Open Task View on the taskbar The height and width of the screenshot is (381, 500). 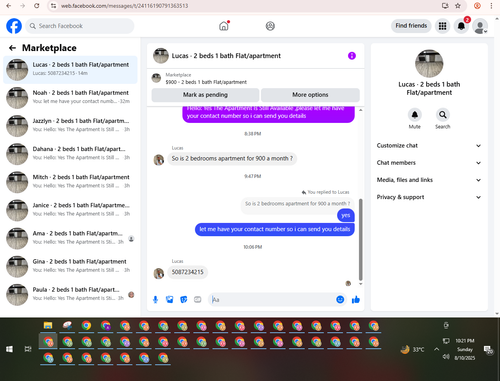pos(28,349)
